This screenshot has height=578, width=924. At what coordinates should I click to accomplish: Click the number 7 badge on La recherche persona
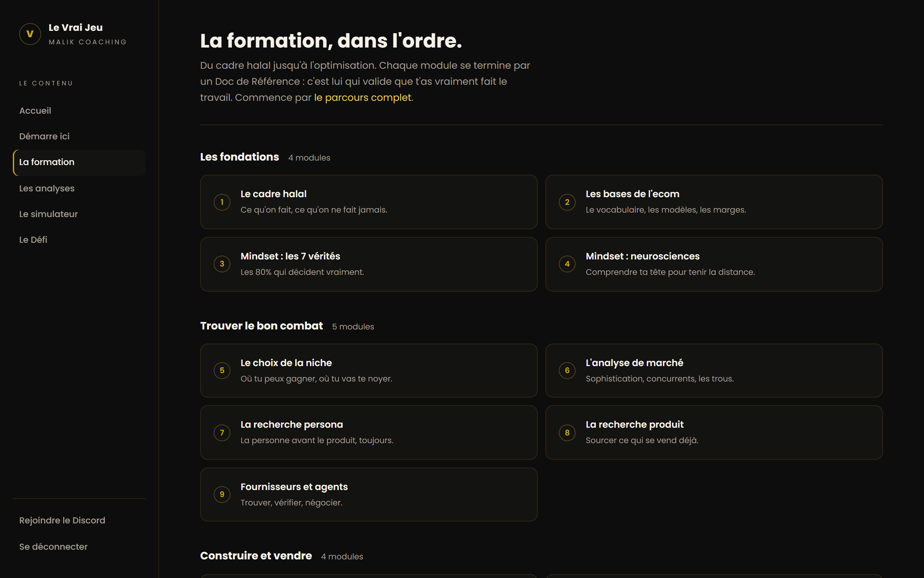click(x=222, y=433)
